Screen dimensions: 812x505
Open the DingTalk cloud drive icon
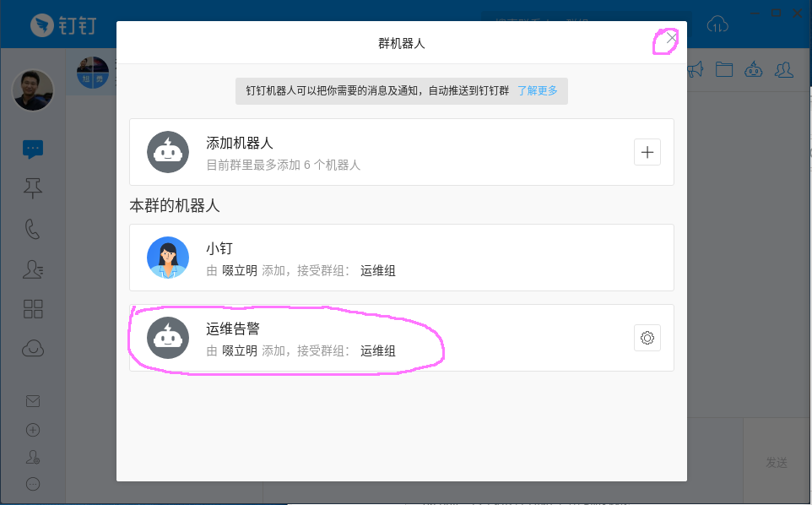(x=33, y=348)
